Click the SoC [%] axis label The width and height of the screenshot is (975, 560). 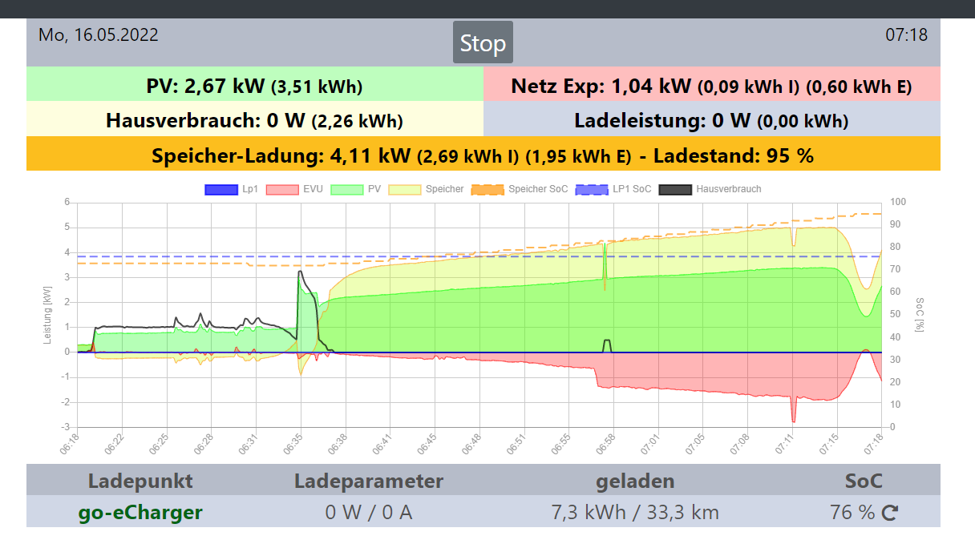[x=920, y=314]
